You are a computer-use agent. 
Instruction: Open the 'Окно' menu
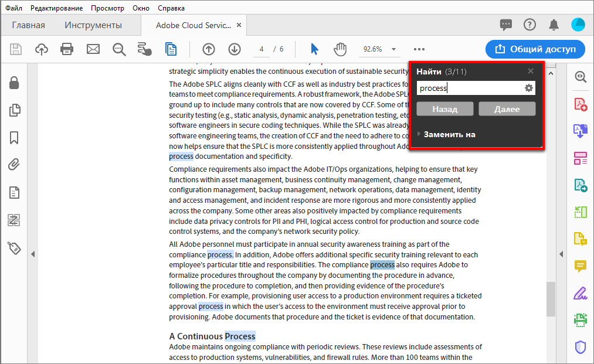click(141, 8)
